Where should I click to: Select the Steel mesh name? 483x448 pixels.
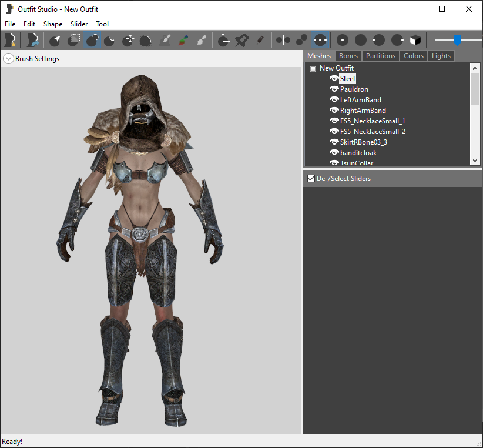(347, 79)
